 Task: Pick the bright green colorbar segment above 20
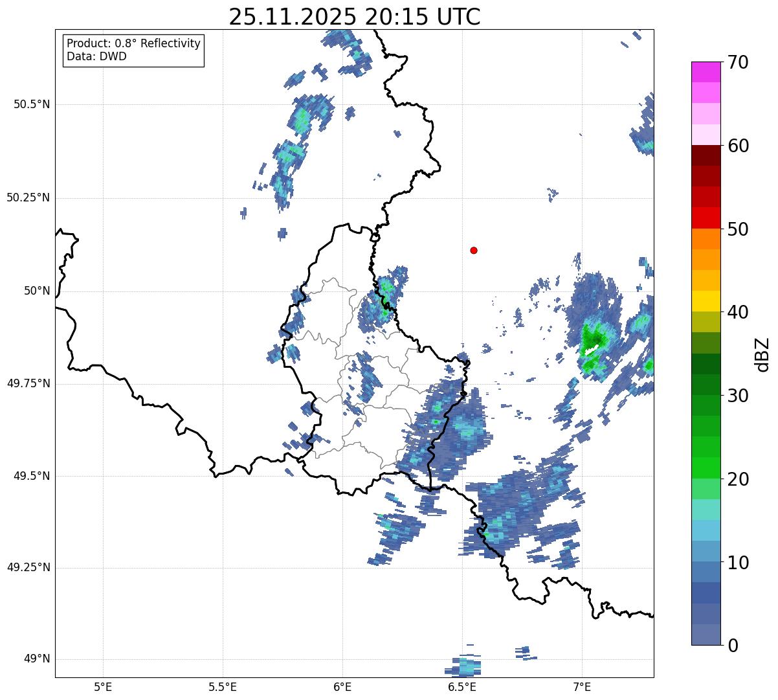[x=706, y=468]
